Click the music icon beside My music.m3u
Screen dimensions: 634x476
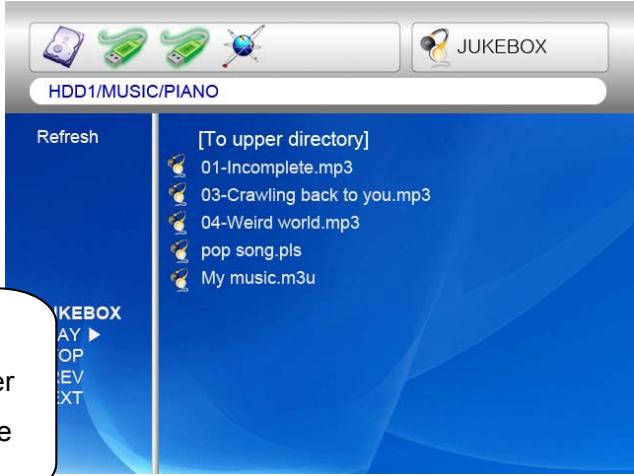(x=180, y=278)
